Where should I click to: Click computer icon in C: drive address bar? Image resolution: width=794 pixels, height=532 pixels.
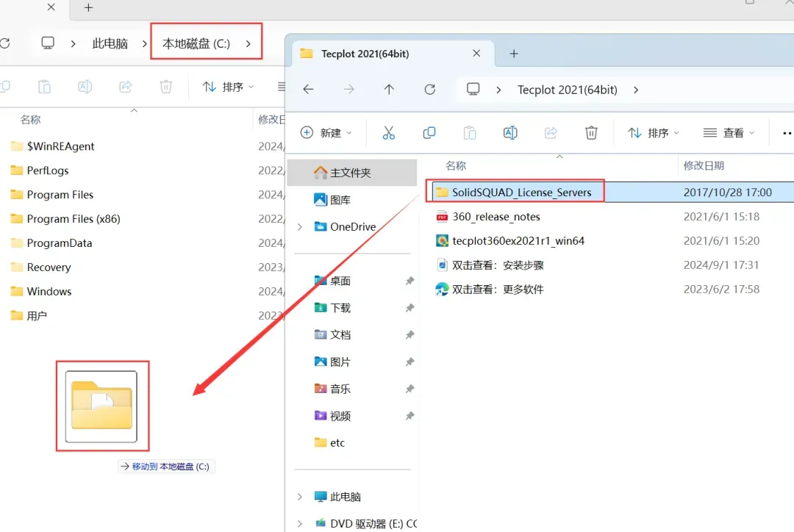pyautogui.click(x=48, y=43)
